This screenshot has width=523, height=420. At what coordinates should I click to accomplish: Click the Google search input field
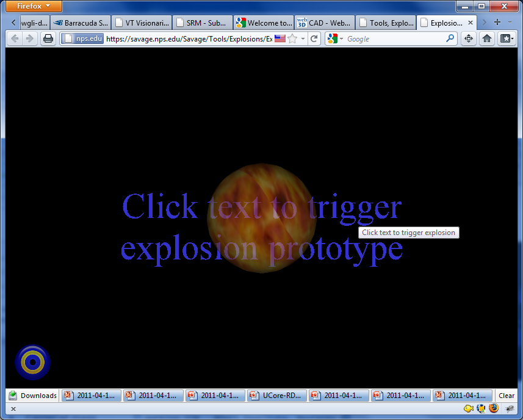(394, 38)
